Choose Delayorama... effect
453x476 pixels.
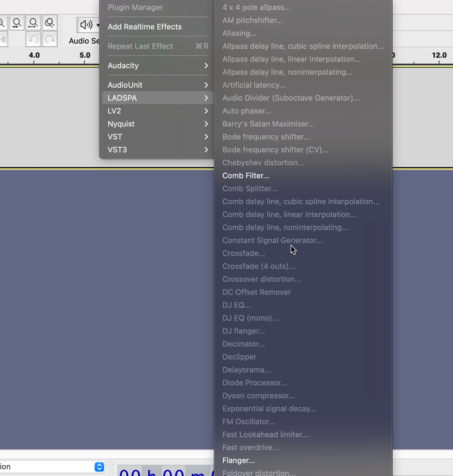point(303,370)
